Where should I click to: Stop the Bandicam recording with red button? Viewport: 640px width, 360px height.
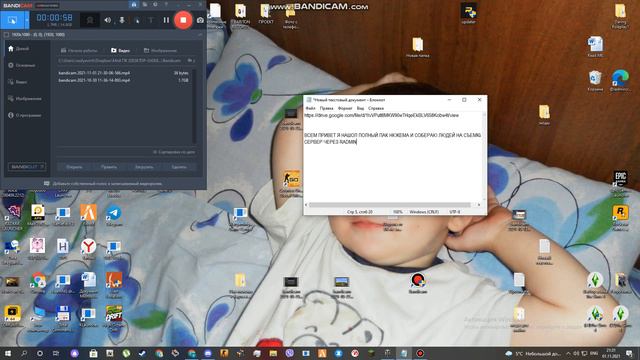click(183, 20)
